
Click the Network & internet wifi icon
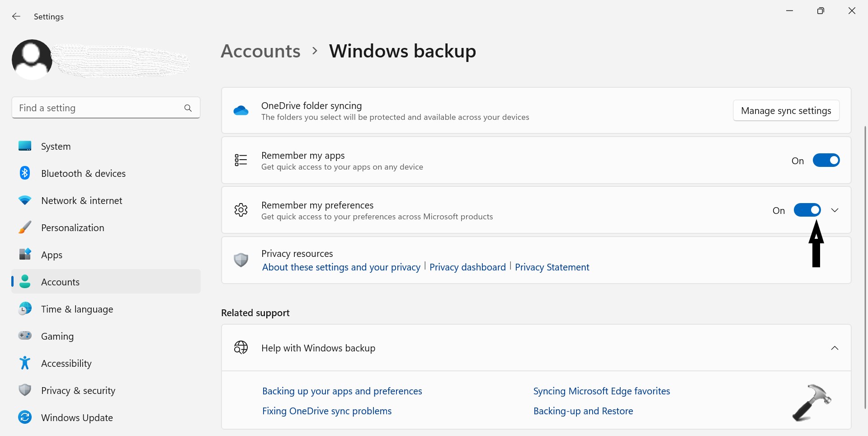click(25, 200)
